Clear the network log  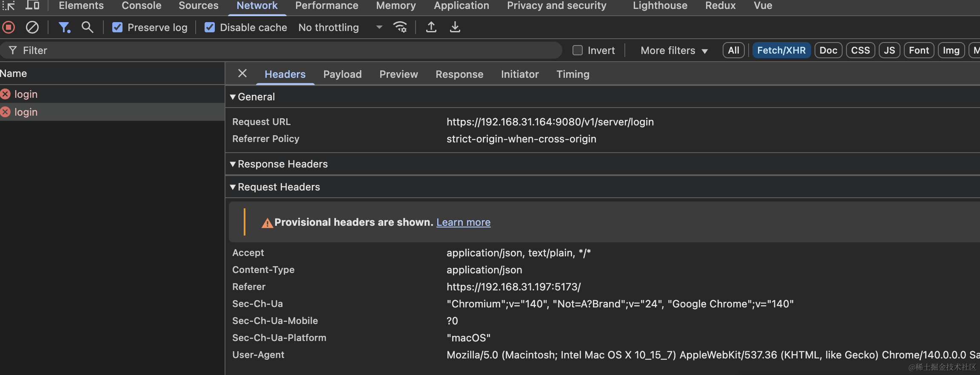tap(32, 28)
